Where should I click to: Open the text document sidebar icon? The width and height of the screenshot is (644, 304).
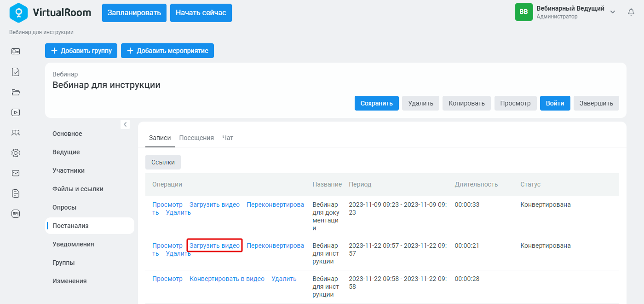click(x=16, y=193)
